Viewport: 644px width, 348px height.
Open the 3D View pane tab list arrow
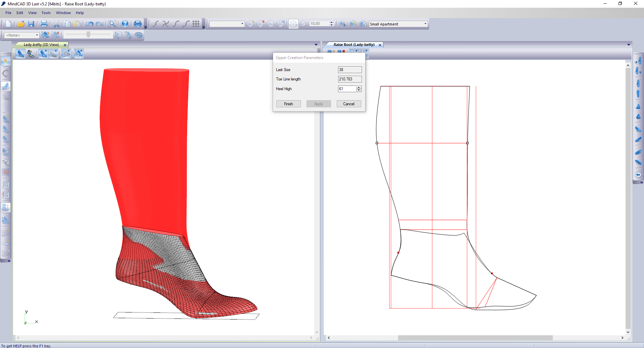click(316, 45)
